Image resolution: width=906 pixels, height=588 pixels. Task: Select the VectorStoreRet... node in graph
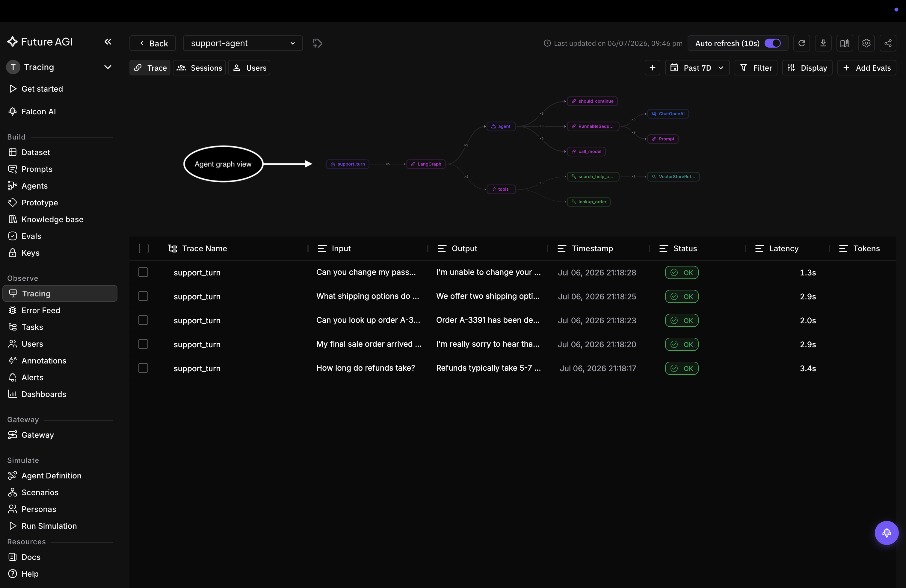674,176
